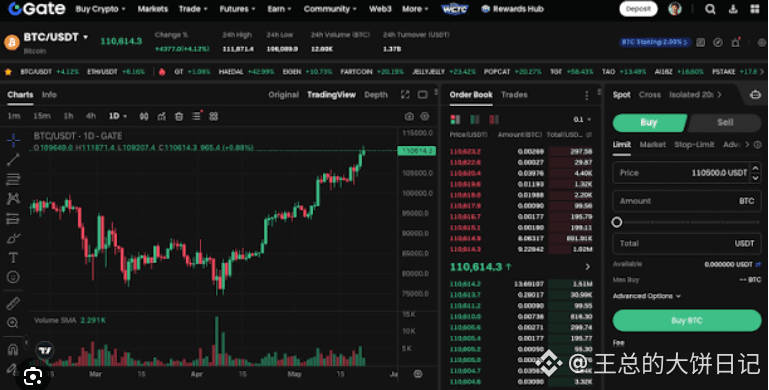Open the search icon in top bar
The image size is (769, 390).
point(710,9)
